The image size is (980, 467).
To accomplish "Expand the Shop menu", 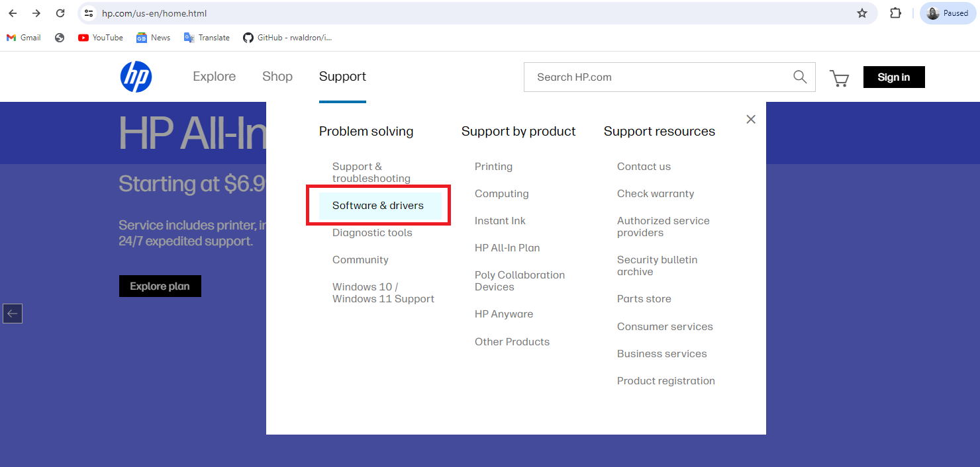I will tap(277, 77).
